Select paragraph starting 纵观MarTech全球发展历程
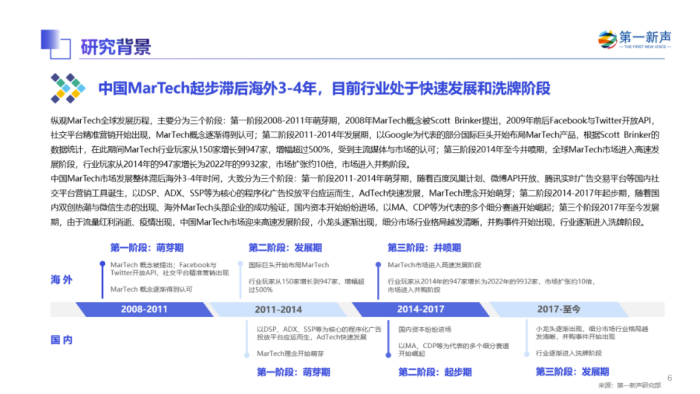 click(x=355, y=142)
